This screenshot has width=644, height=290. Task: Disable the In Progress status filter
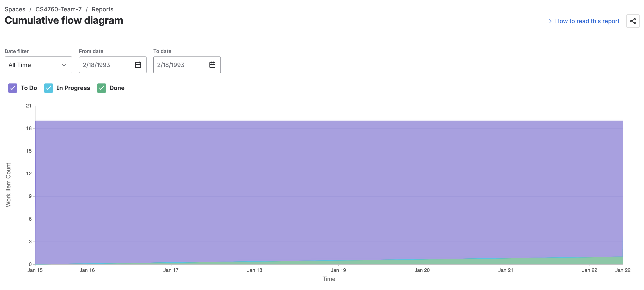point(49,88)
